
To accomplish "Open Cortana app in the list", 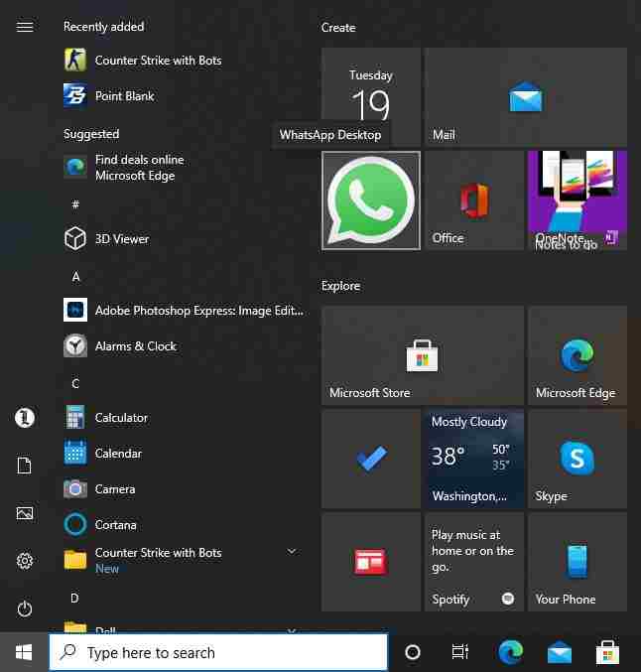I will 183,524.
